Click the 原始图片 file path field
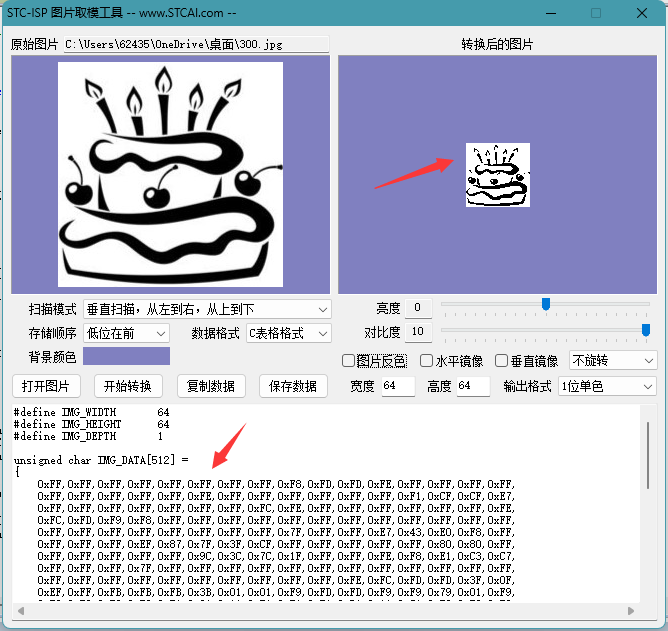This screenshot has height=631, width=668. pyautogui.click(x=196, y=44)
